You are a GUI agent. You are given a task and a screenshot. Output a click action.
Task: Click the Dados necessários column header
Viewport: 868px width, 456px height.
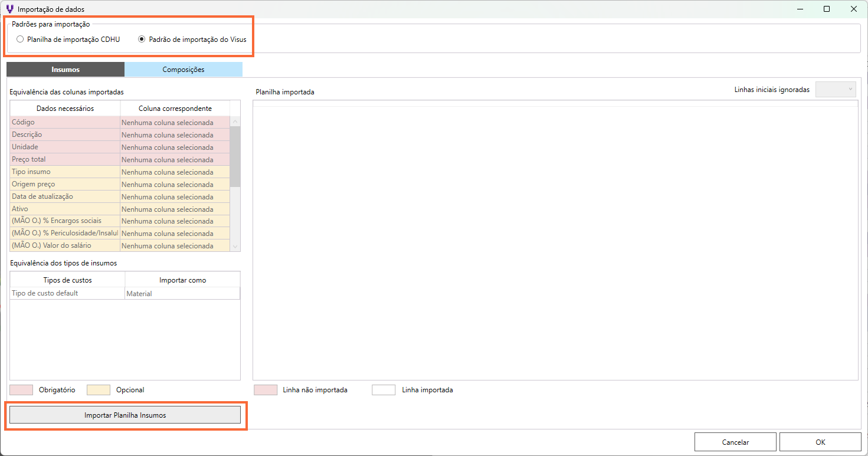click(65, 109)
